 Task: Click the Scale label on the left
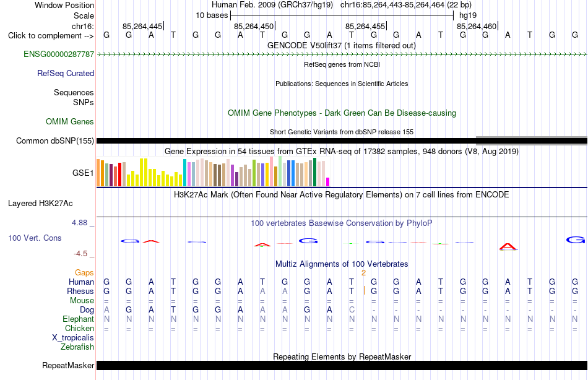click(x=84, y=15)
